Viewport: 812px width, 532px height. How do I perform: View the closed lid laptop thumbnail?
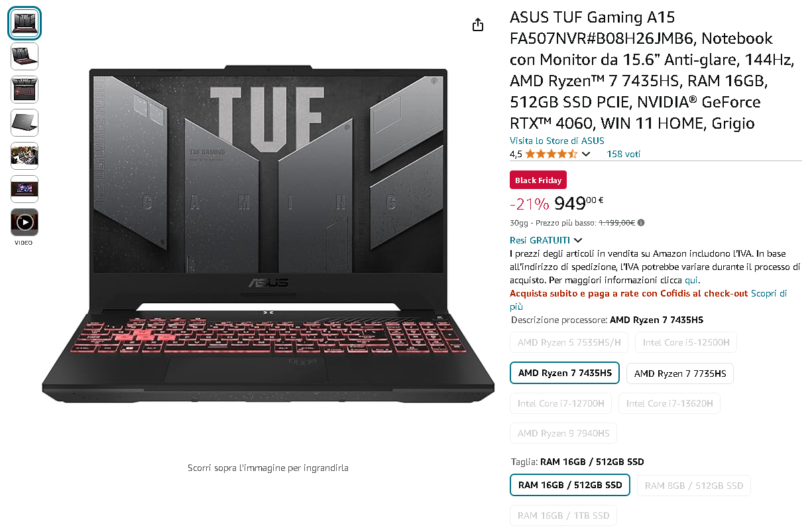point(25,123)
